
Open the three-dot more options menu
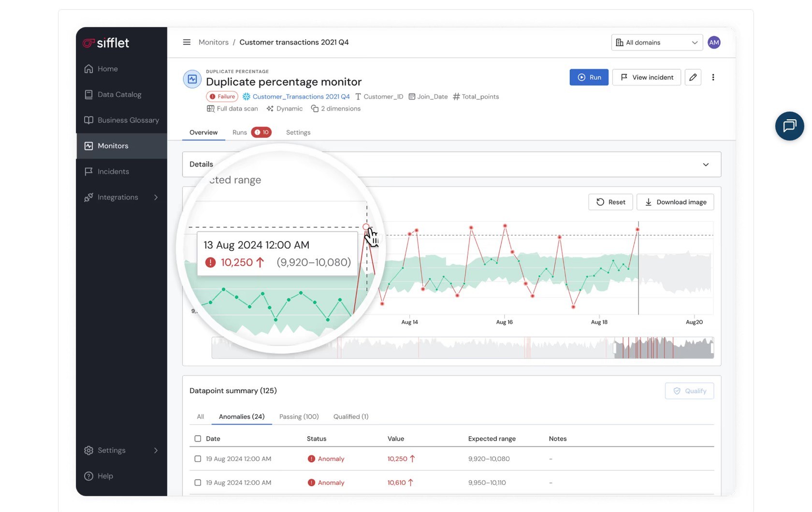point(713,77)
